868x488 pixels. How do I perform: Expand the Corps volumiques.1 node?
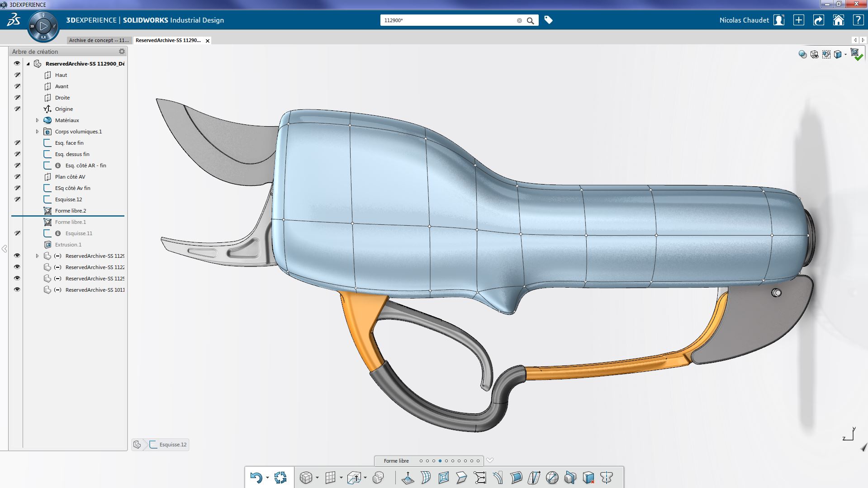click(38, 132)
